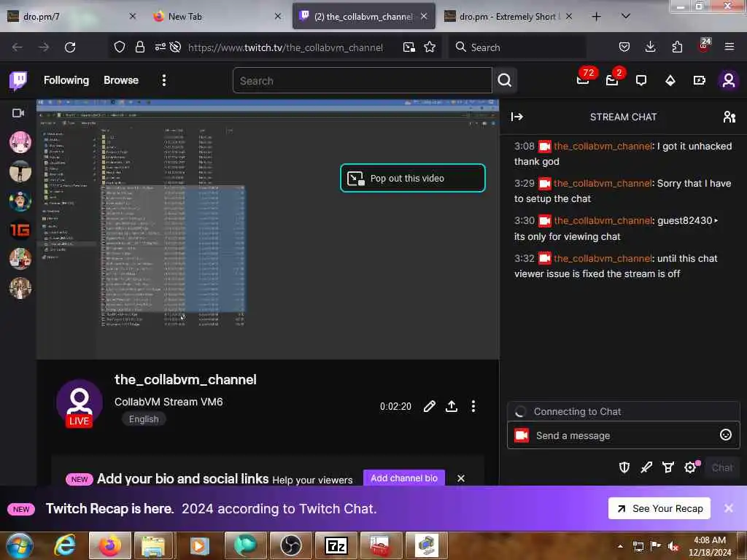The height and width of the screenshot is (560, 747).
Task: Open the Twitch activity tray with 2 badge
Action: pyautogui.click(x=612, y=80)
